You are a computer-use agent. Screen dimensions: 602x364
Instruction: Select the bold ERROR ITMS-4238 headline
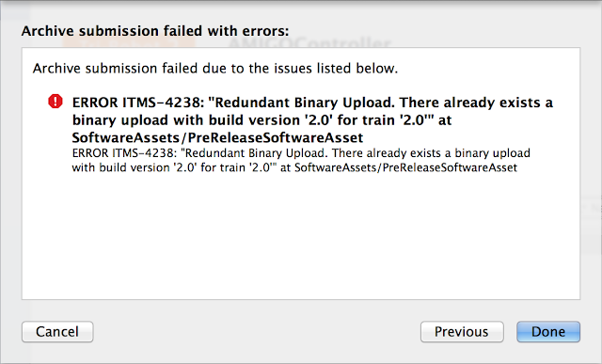(x=312, y=119)
